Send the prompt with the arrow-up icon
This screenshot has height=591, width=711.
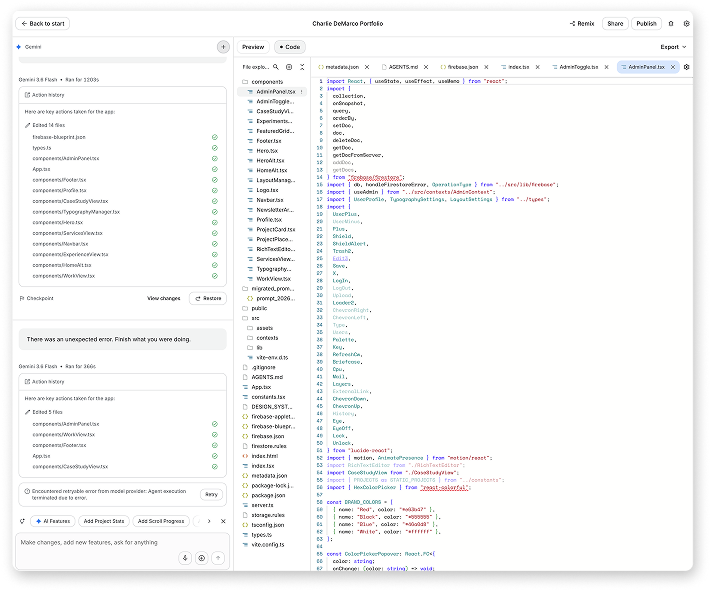tap(218, 558)
